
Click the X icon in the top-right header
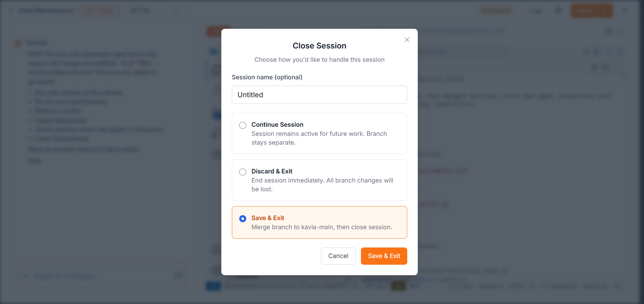(x=625, y=11)
